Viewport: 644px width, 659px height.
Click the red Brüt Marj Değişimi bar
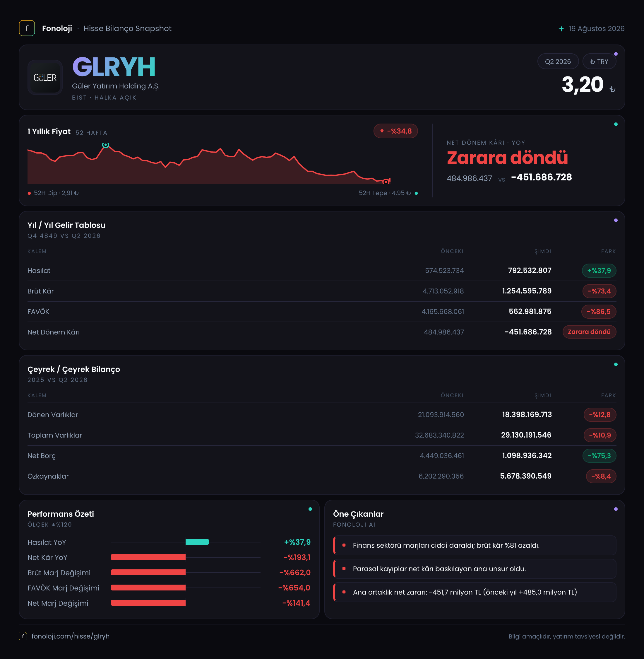[x=148, y=572]
